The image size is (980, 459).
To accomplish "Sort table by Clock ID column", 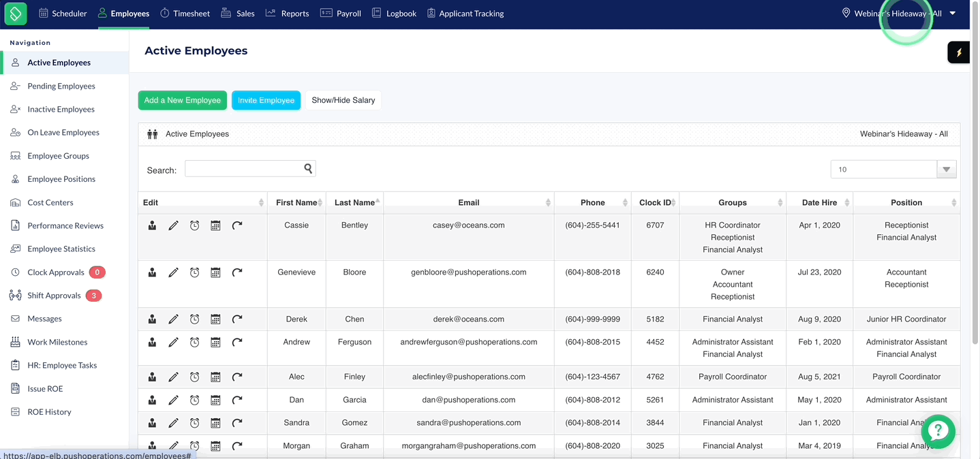I will point(655,202).
